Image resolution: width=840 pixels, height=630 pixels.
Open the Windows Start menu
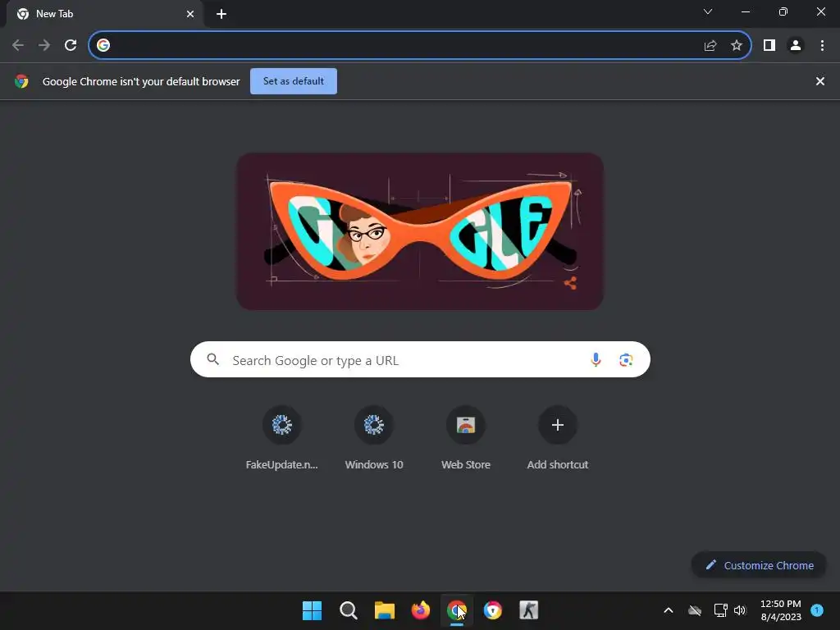coord(312,610)
